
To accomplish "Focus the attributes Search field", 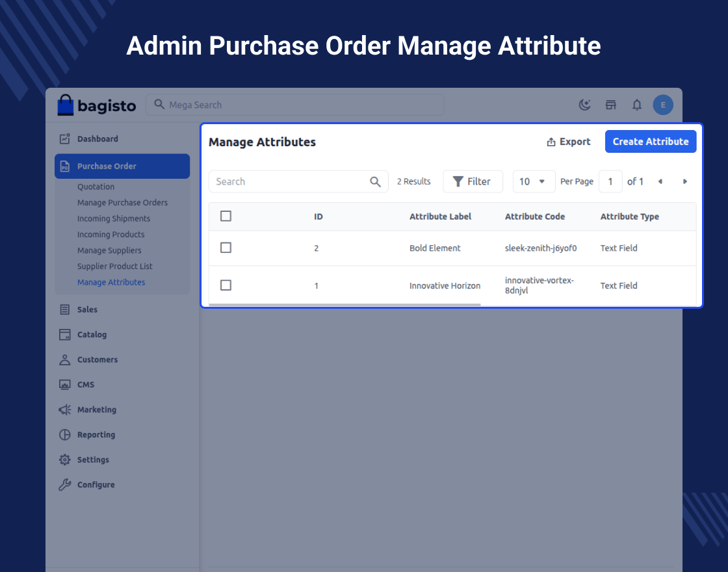I will coord(298,181).
